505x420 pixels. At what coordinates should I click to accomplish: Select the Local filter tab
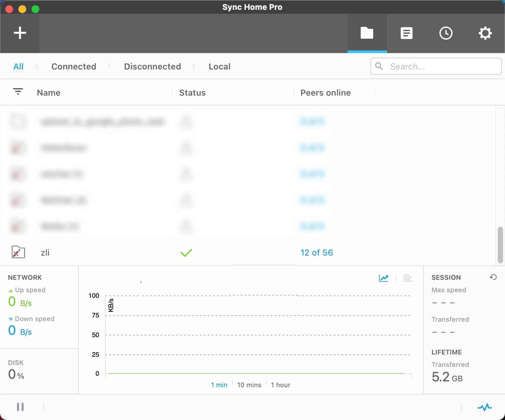point(219,67)
